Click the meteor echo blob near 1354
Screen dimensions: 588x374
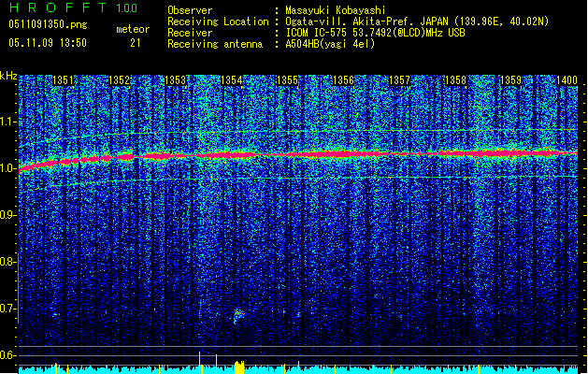238,315
